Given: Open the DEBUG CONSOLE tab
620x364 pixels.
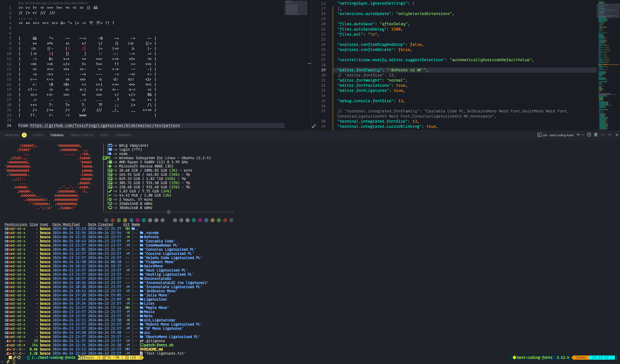Looking at the screenshot, I should click(82, 135).
